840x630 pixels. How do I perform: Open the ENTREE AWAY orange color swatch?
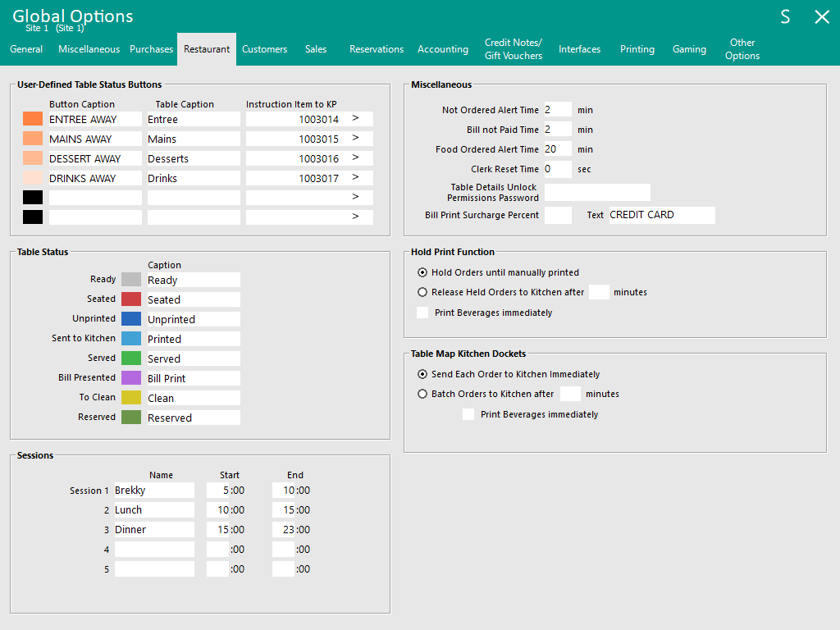coord(33,119)
